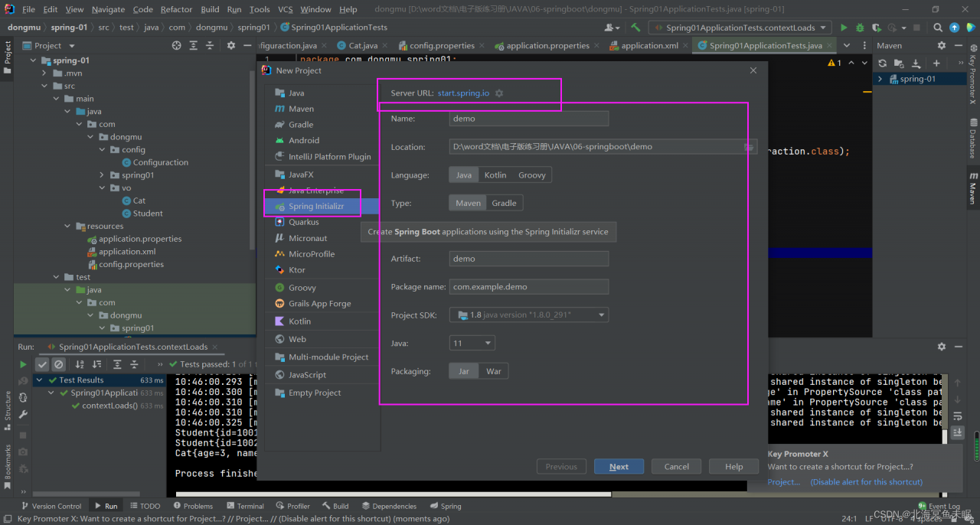Click the Debug bug icon in toolbar

pyautogui.click(x=860, y=28)
